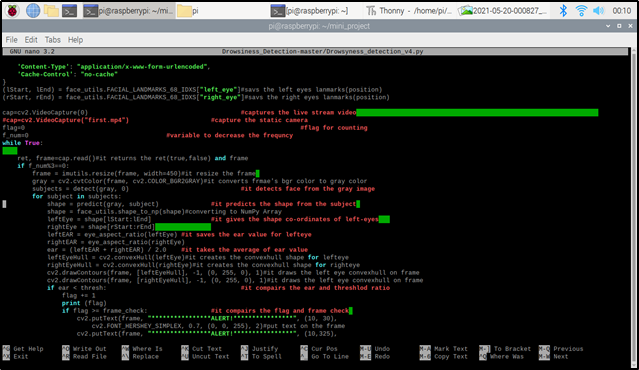
Task: Click the 'Cache-Control' header line
Action: point(67,74)
